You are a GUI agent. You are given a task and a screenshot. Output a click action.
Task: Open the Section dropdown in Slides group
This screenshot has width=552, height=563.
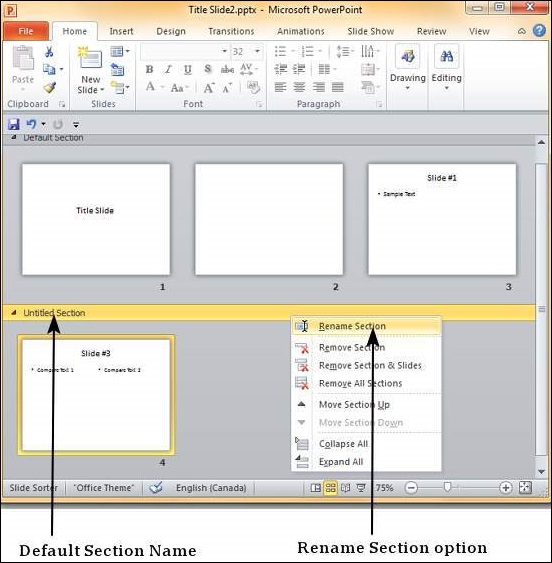point(120,87)
